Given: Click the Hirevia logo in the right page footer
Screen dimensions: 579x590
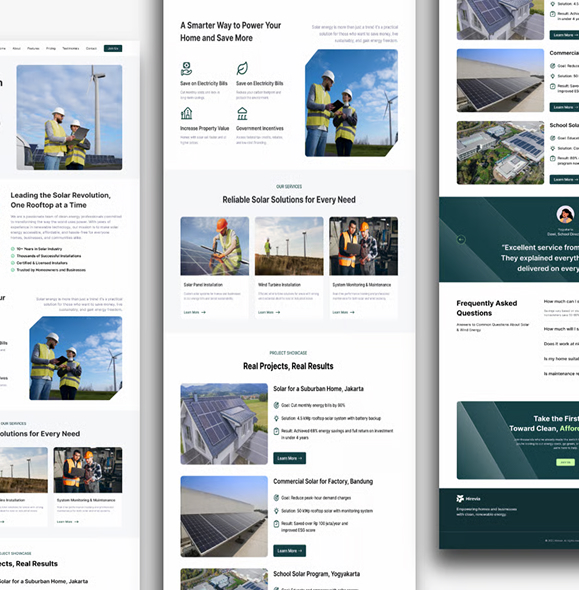Looking at the screenshot, I should click(x=468, y=499).
